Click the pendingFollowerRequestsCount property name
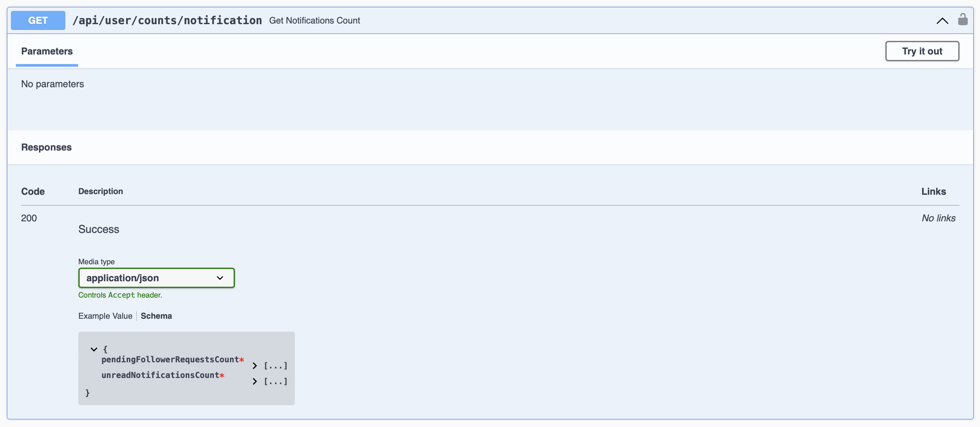This screenshot has height=427, width=980. tap(170, 359)
